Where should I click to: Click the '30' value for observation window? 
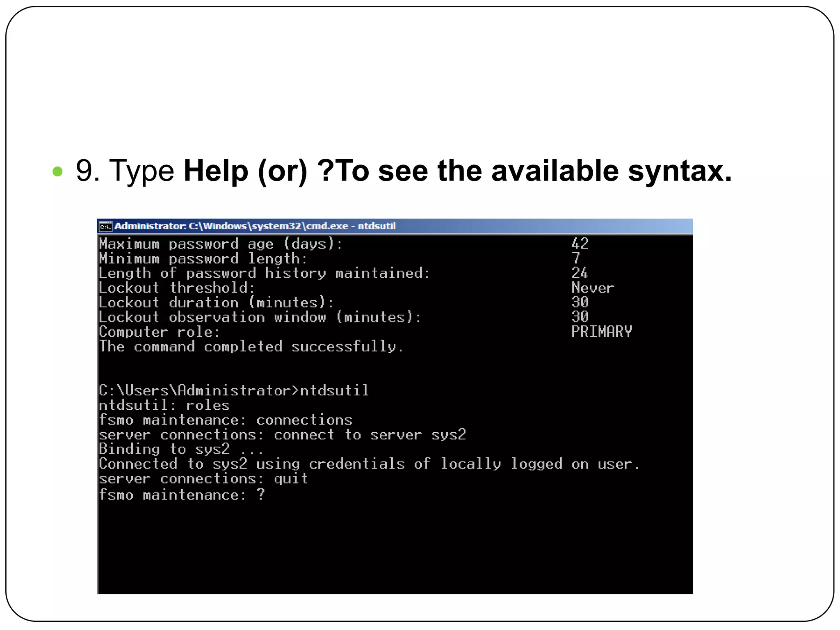580,317
